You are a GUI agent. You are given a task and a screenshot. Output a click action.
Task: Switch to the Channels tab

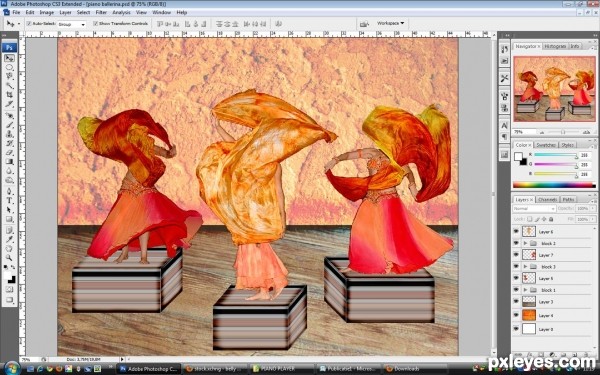coord(548,200)
